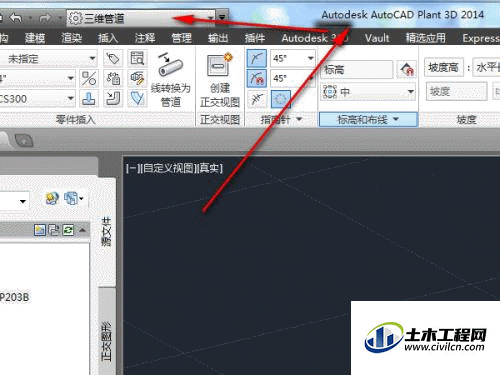Switch to the 注释 ribbon tab

145,38
